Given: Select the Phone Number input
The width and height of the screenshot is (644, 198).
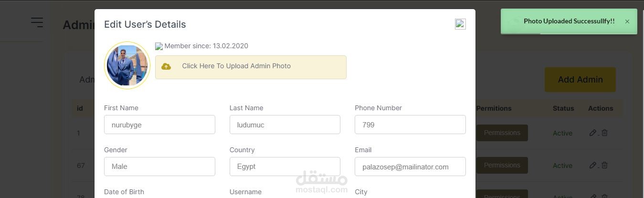Looking at the screenshot, I should tap(410, 125).
